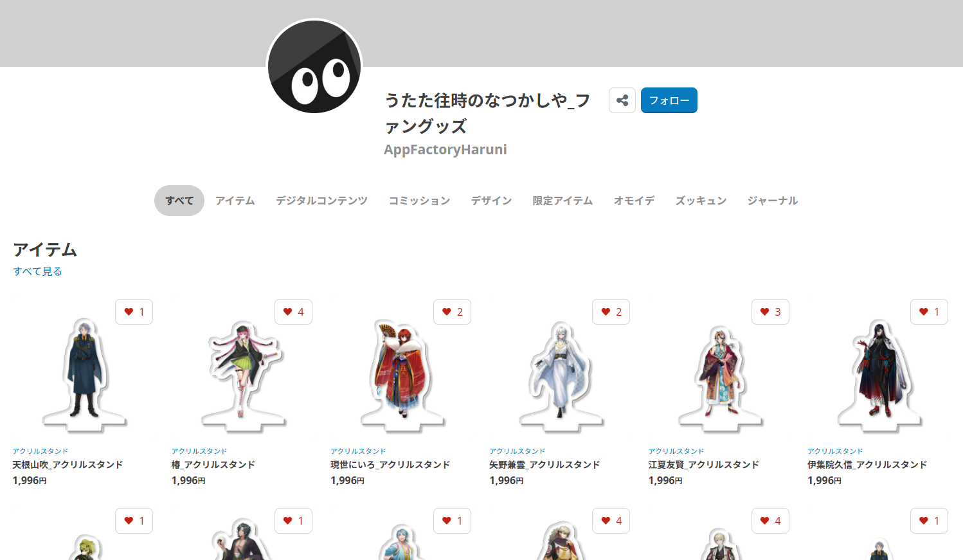This screenshot has width=963, height=560.
Task: Click the share icon button
Action: click(622, 100)
